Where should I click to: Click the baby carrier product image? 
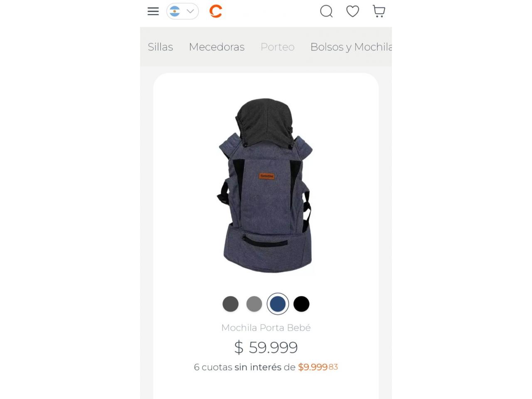pyautogui.click(x=266, y=185)
